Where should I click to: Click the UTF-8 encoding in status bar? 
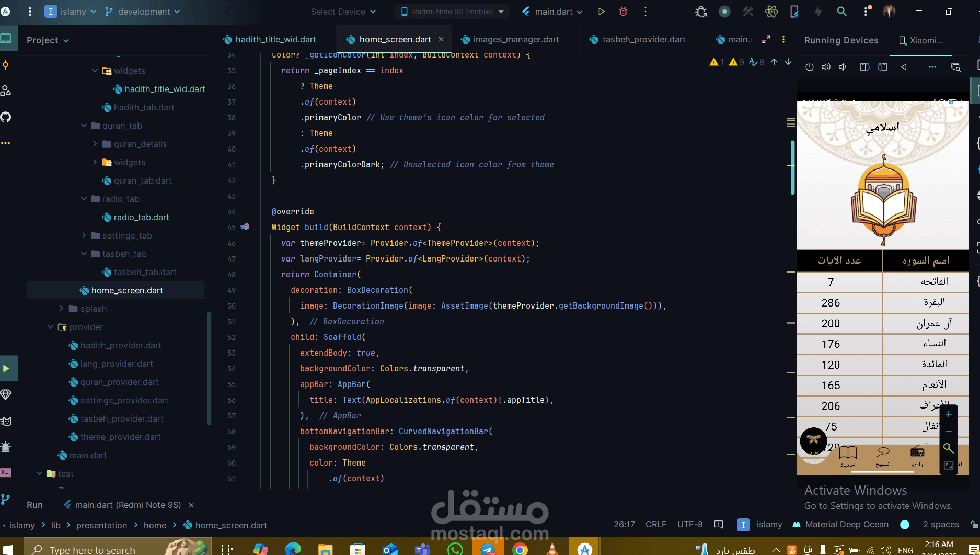[690, 524]
